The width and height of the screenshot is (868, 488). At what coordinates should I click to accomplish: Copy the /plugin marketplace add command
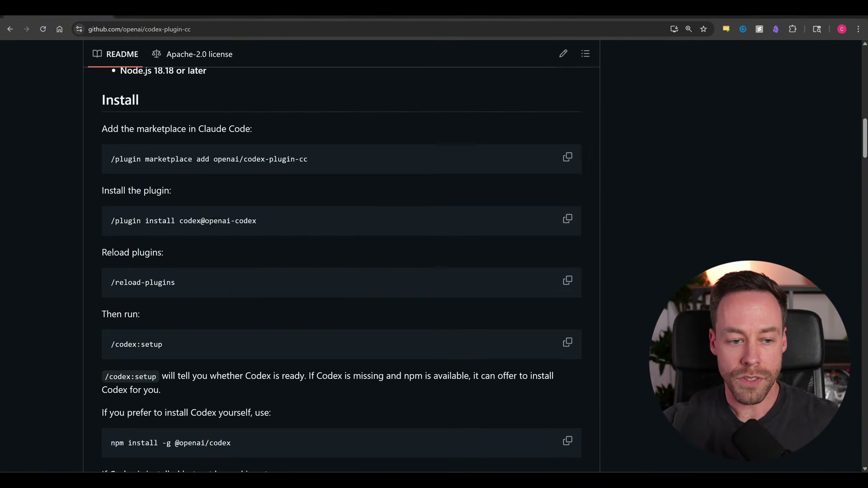tap(567, 157)
